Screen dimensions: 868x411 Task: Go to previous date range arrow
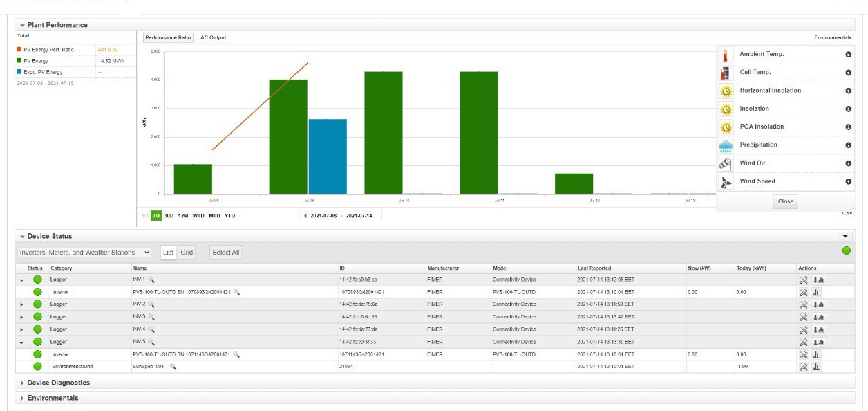305,216
